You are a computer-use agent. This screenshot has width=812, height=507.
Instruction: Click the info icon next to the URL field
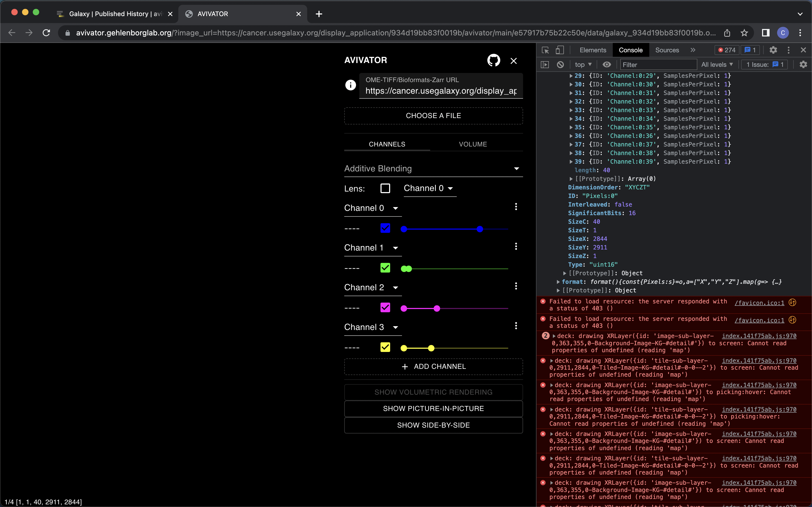pos(350,85)
